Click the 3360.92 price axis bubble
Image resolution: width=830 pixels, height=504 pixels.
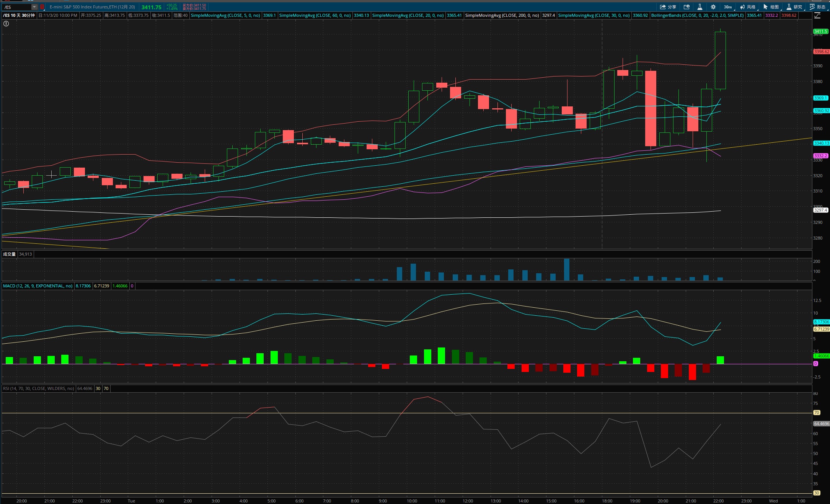(821, 111)
